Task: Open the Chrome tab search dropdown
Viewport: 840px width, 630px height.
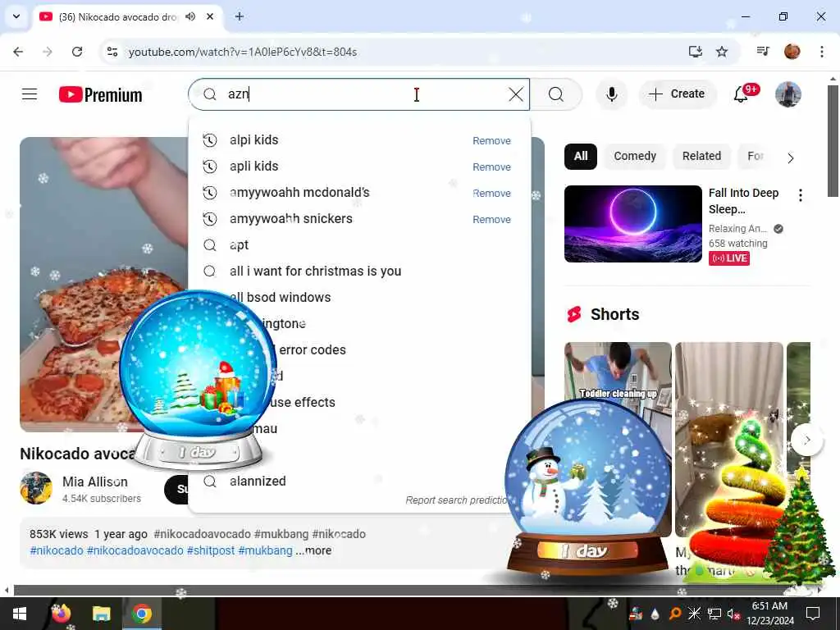Action: point(16,16)
